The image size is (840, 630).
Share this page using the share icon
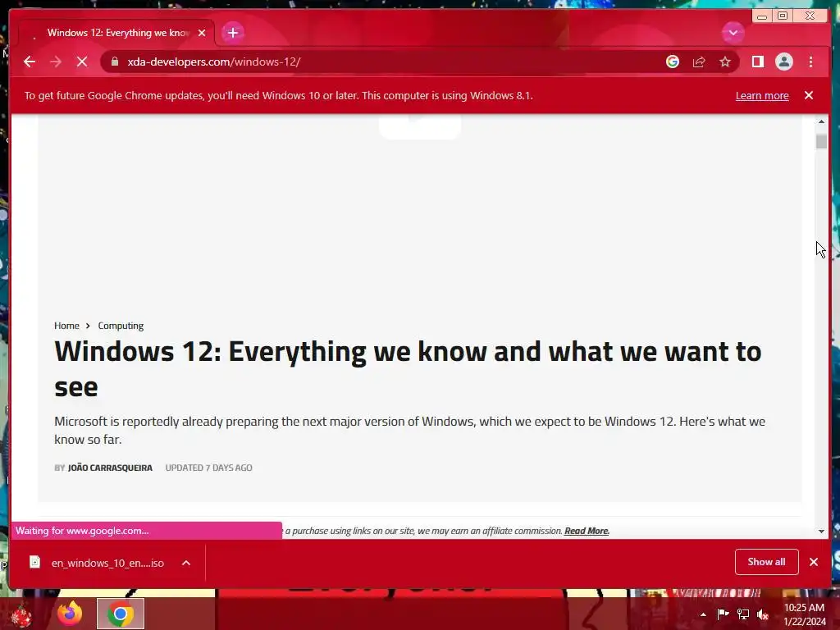[699, 62]
